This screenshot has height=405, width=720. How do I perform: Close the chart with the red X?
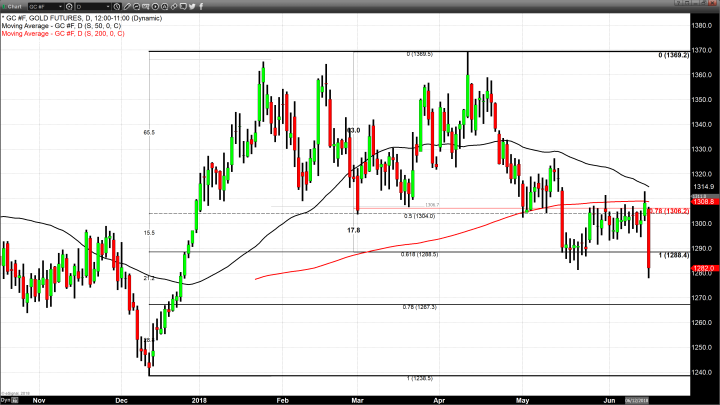[x=711, y=6]
